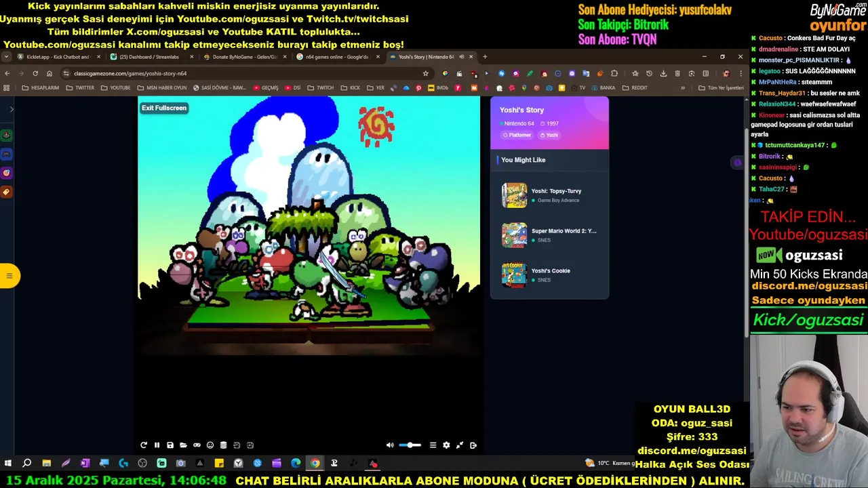868x488 pixels.
Task: Open HESAPLARIM bookmarks folder
Action: click(41, 88)
